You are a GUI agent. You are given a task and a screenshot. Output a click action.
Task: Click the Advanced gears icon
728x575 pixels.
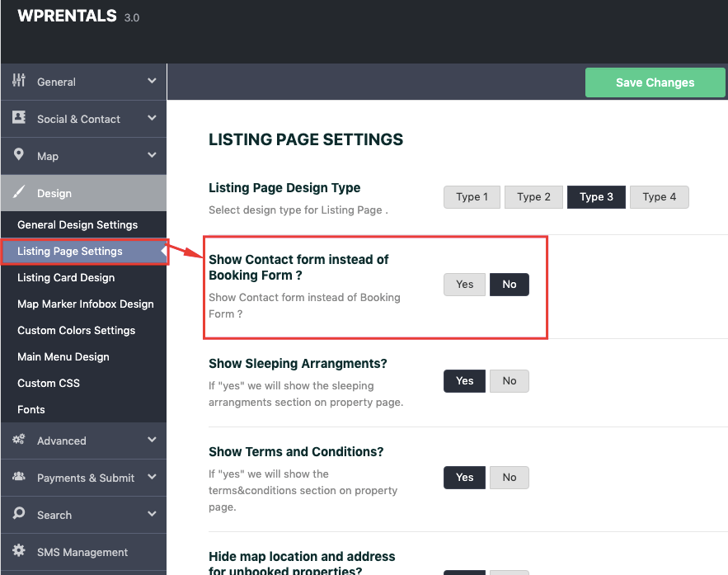pos(19,440)
